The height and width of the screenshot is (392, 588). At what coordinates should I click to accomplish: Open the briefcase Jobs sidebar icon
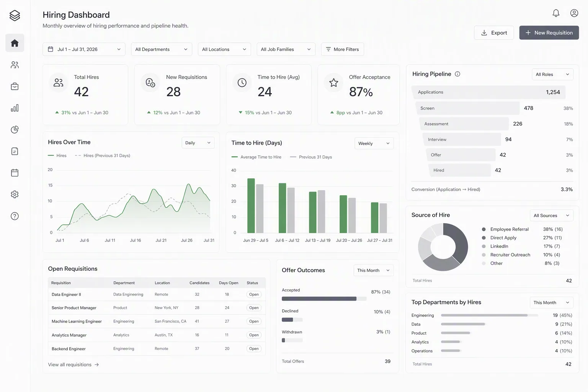pyautogui.click(x=15, y=86)
